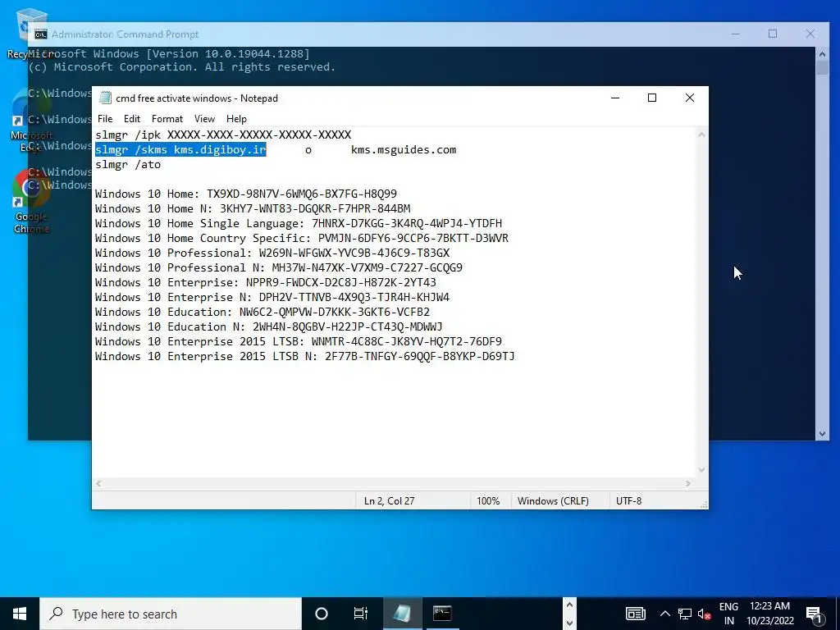Open Task View on the taskbar
The height and width of the screenshot is (630, 840).
click(361, 614)
